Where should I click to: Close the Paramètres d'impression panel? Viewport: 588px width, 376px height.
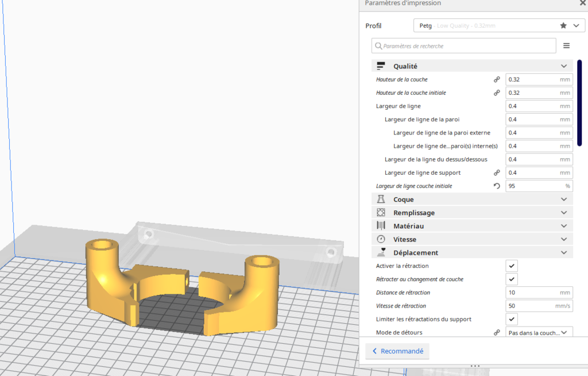coord(582,3)
